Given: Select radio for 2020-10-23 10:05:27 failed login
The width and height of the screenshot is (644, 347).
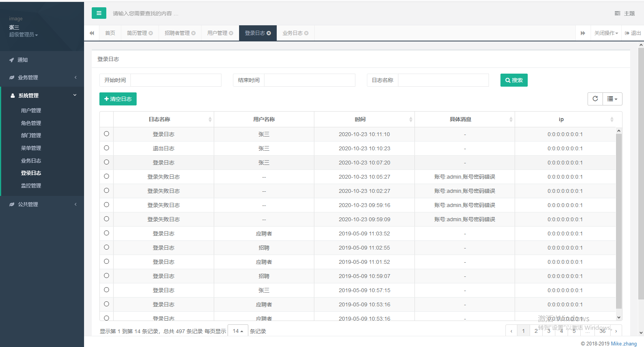Looking at the screenshot, I should coord(106,176).
